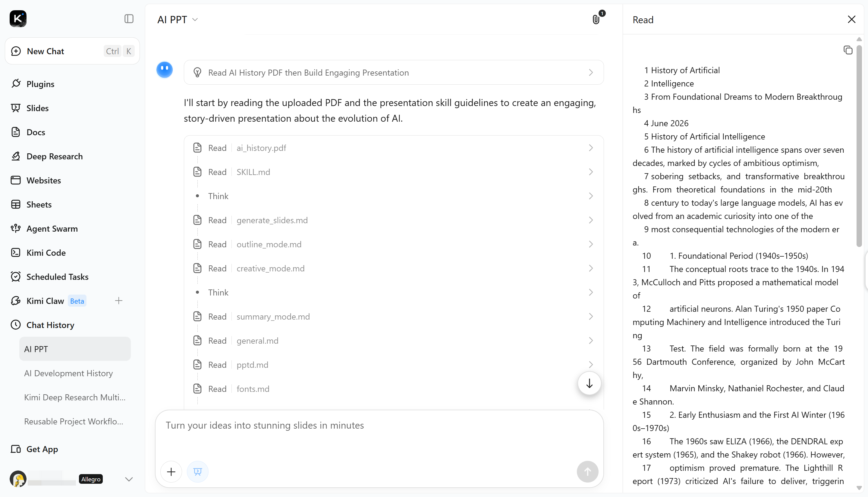Click the Kimi Code icon
This screenshot has width=868, height=497.
click(16, 253)
